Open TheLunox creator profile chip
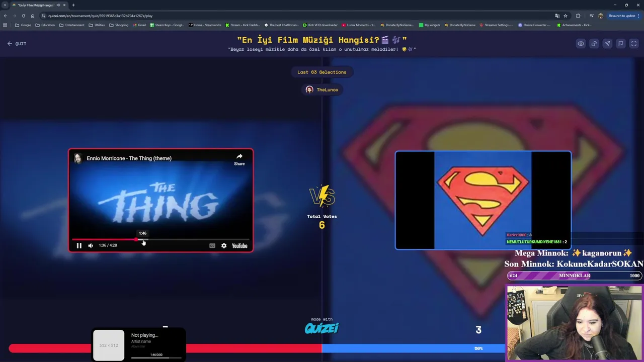This screenshot has height=362, width=644. point(322,89)
